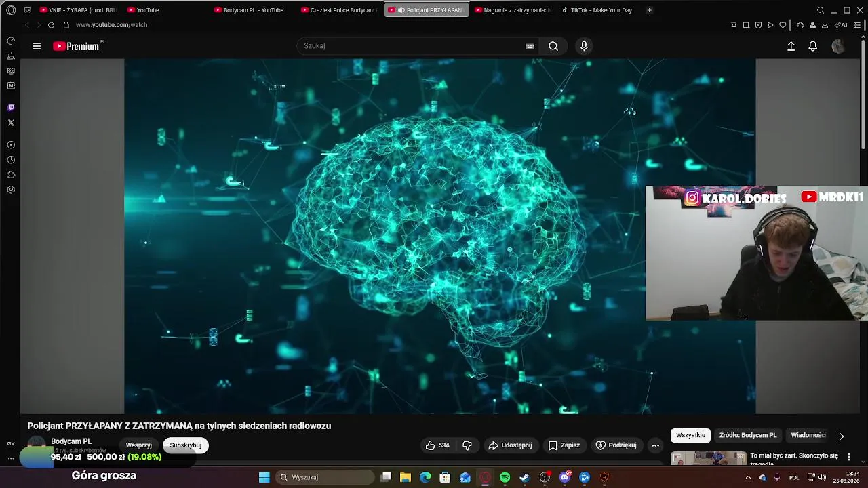This screenshot has height=488, width=868.
Task: Open the ad blocker shield icon
Action: [x=758, y=25]
